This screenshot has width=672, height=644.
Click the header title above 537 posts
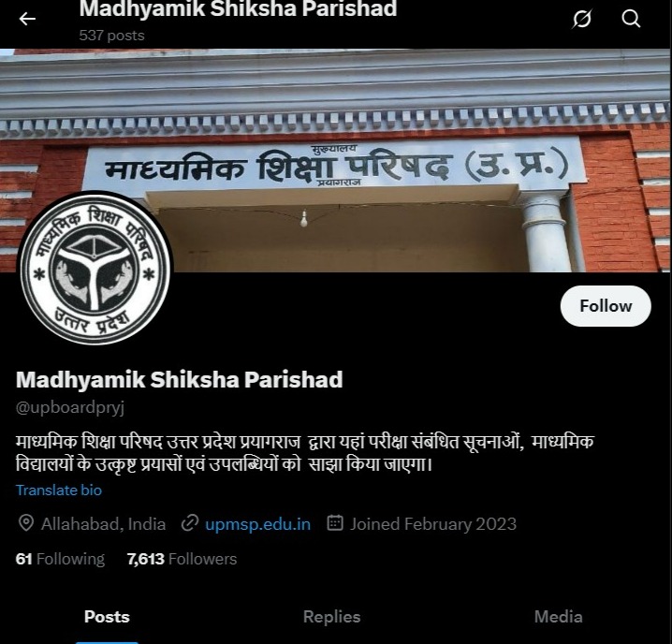[238, 8]
